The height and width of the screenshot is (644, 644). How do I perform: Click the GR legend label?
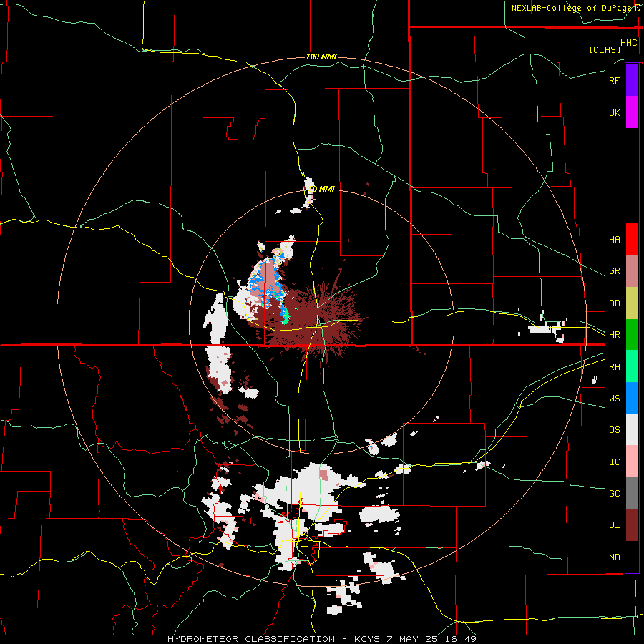click(x=614, y=271)
